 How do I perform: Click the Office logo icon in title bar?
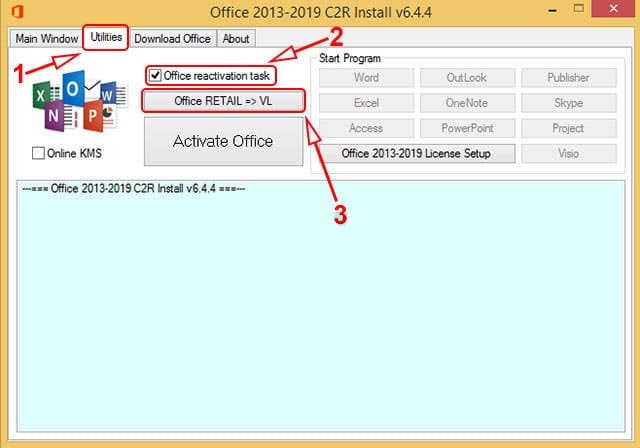[18, 11]
